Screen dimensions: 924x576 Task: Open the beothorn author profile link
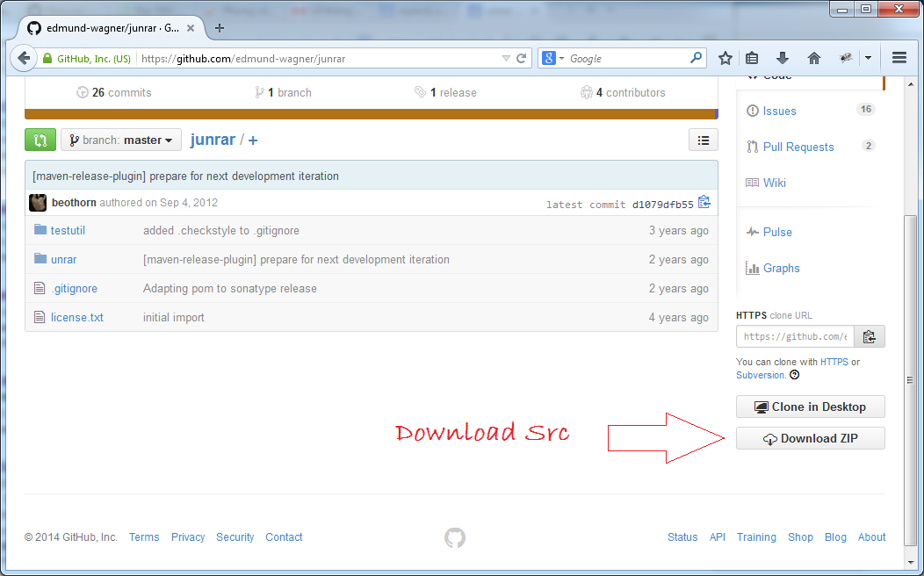click(x=74, y=203)
